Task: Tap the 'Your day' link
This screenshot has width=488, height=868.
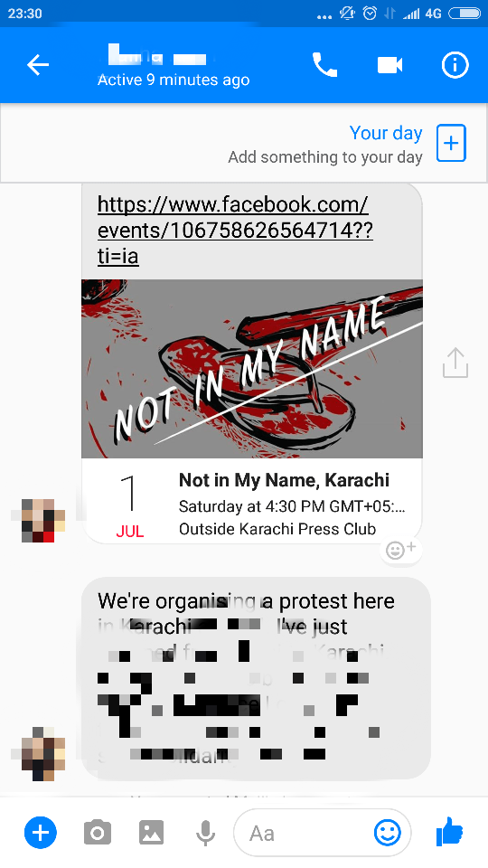Action: (386, 133)
